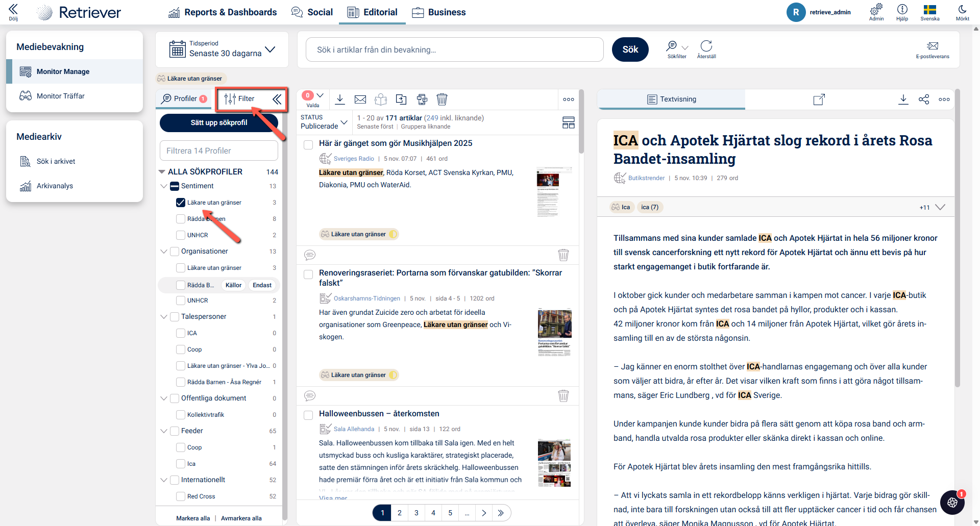Screen dimensions: 980x526
Task: Reset search with Återställ icon
Action: click(706, 46)
